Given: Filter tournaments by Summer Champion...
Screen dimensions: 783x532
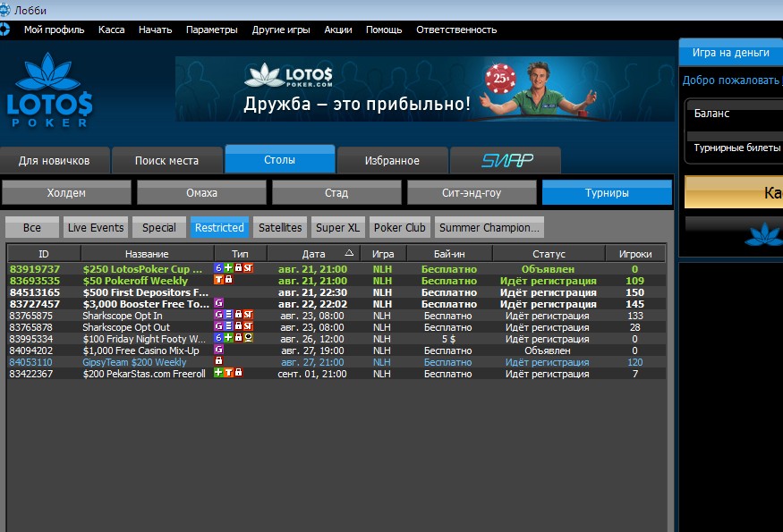Looking at the screenshot, I should (489, 228).
